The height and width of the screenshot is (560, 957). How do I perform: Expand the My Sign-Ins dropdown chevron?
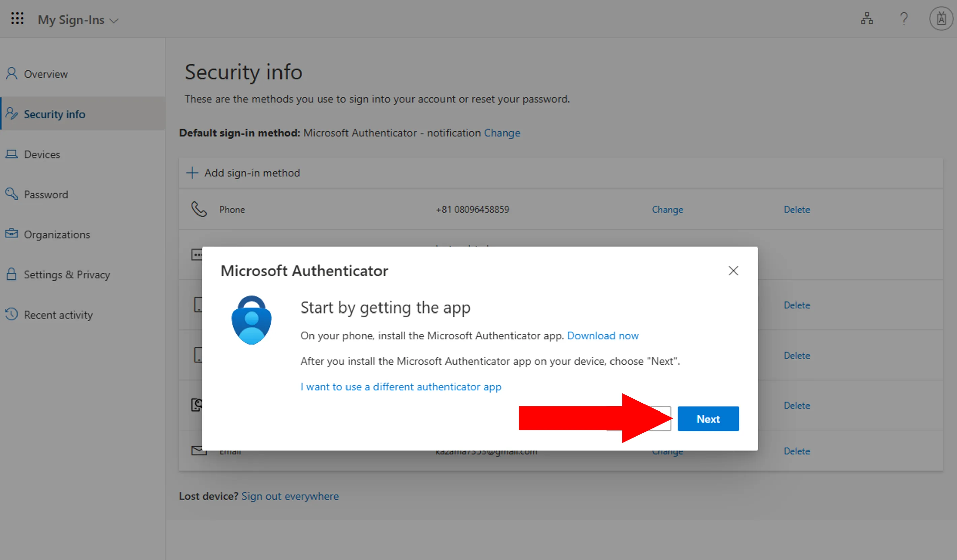114,21
